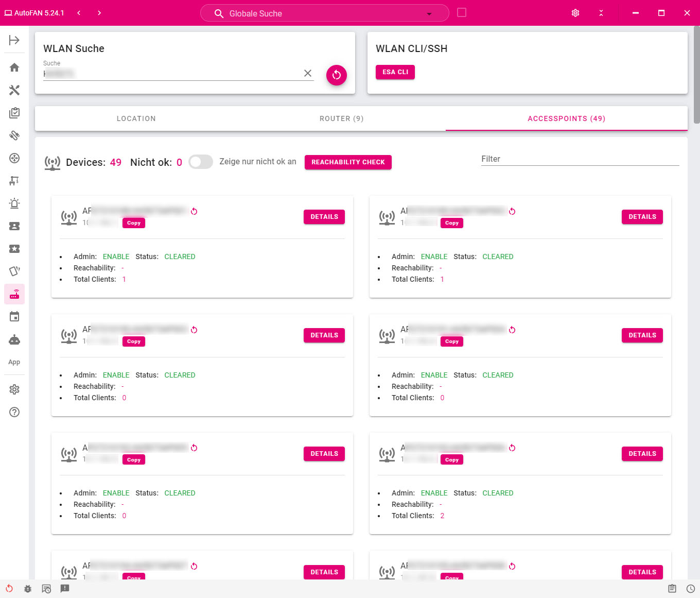
Task: Copy address on card with 2 total clients
Action: (x=452, y=460)
